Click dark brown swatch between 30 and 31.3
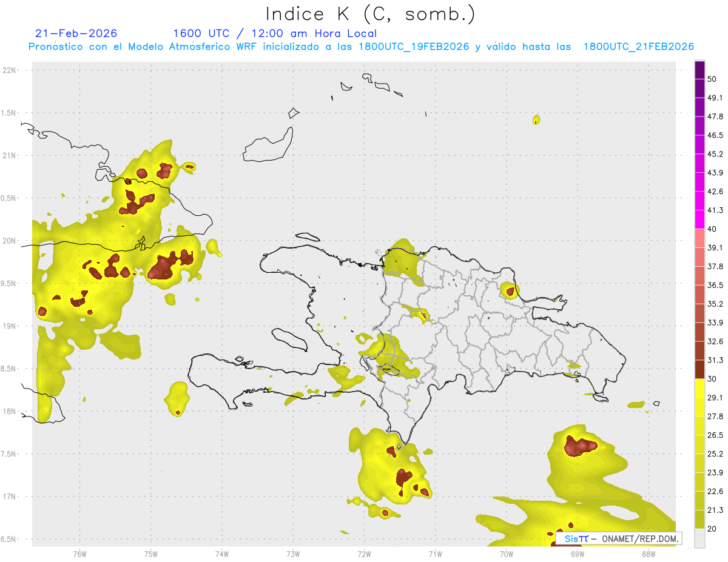Viewport: 728px width, 562px height. [x=699, y=370]
